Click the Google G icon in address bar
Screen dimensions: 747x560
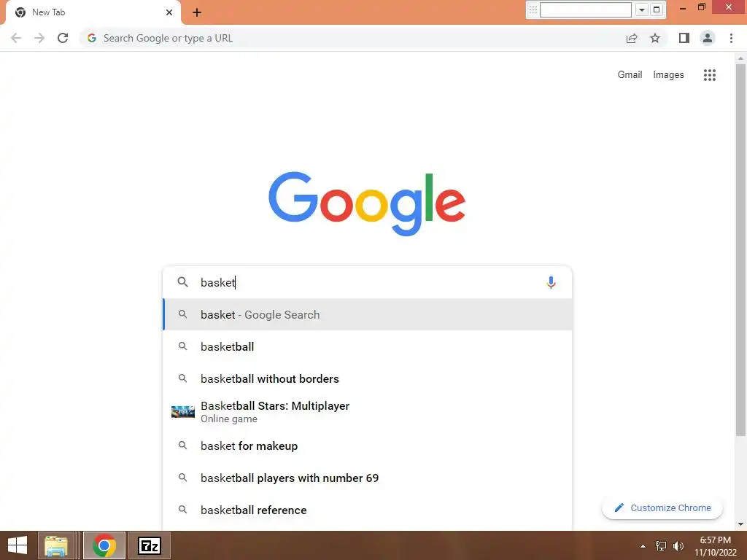92,38
